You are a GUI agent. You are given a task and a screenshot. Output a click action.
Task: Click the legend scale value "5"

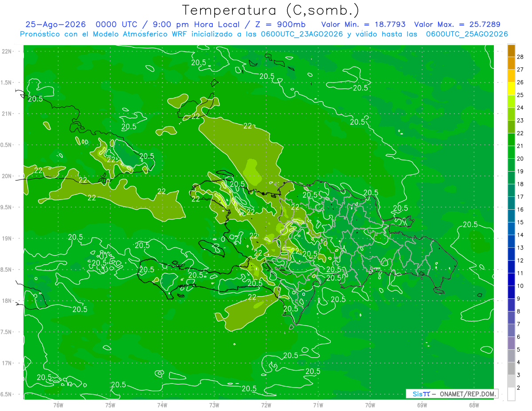(x=519, y=350)
